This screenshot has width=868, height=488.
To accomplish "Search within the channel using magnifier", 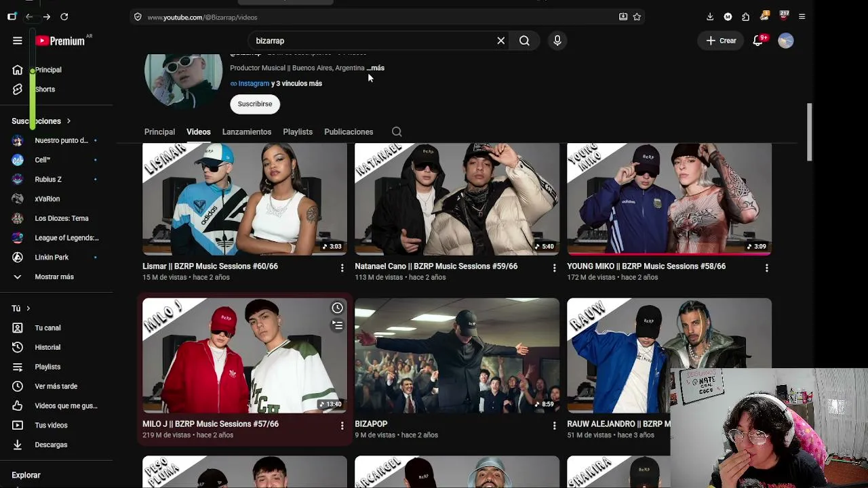I will click(x=397, y=132).
